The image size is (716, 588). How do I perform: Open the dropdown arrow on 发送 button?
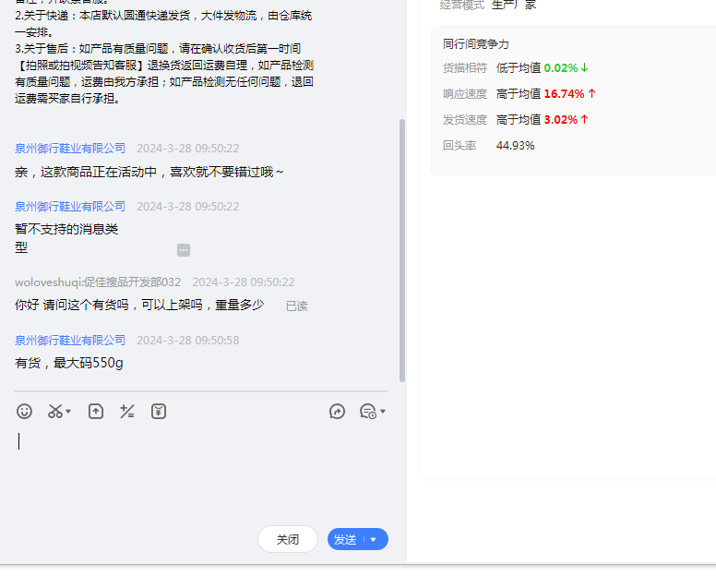pyautogui.click(x=374, y=540)
